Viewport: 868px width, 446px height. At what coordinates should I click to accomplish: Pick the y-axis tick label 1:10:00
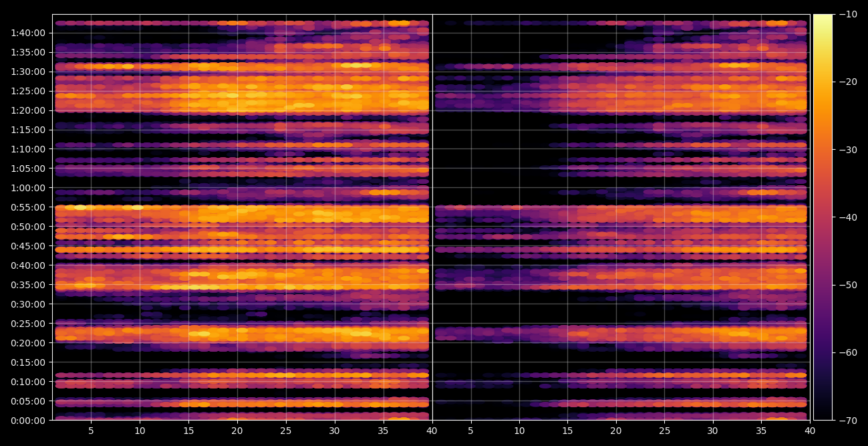coord(28,149)
